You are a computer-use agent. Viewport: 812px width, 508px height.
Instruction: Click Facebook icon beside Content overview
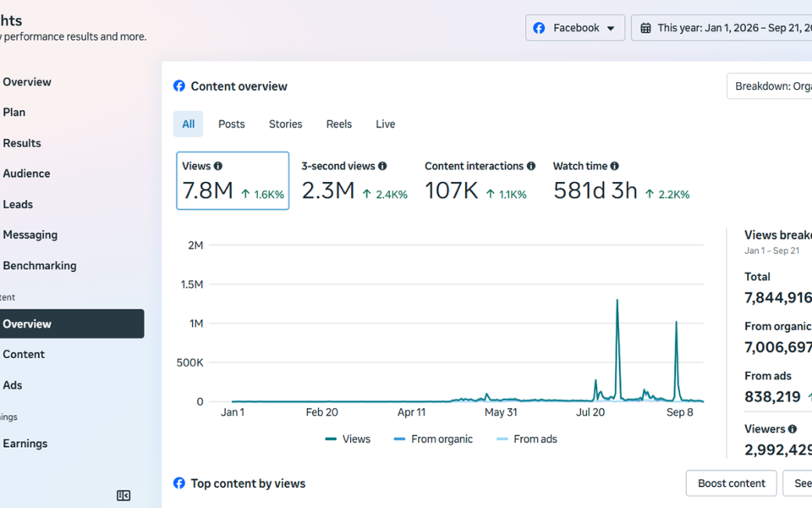[x=179, y=86]
